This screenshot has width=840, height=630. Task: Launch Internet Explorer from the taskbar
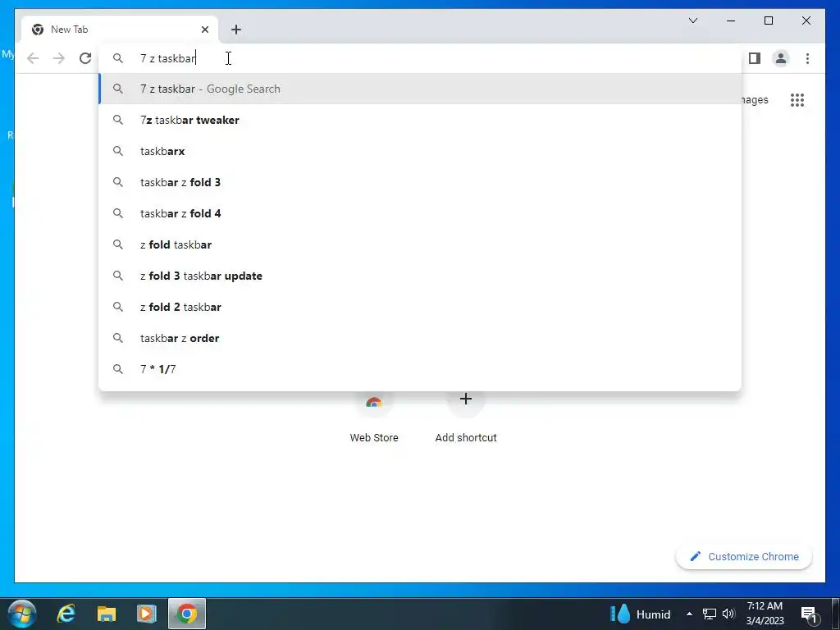[66, 614]
